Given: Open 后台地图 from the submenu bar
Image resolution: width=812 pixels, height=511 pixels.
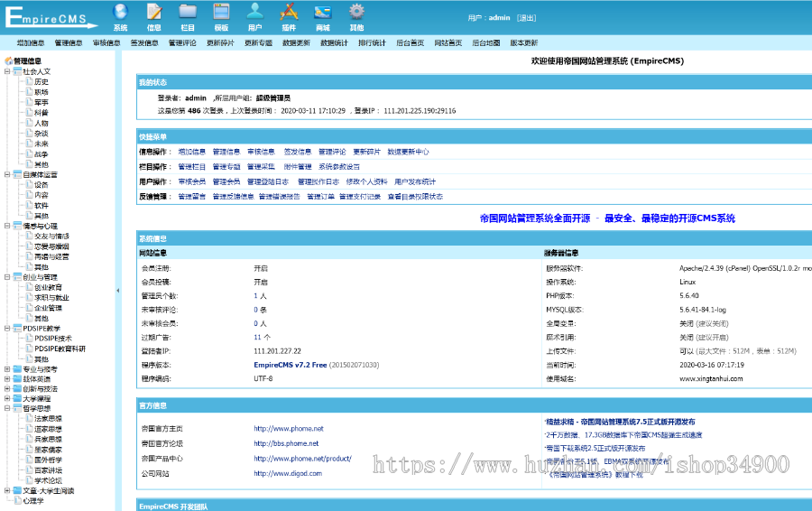Looking at the screenshot, I should (485, 43).
